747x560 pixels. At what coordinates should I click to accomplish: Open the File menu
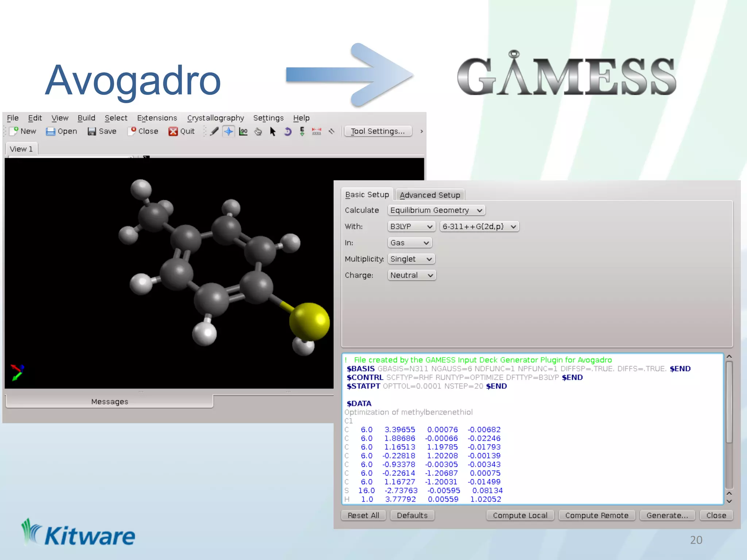tap(13, 118)
